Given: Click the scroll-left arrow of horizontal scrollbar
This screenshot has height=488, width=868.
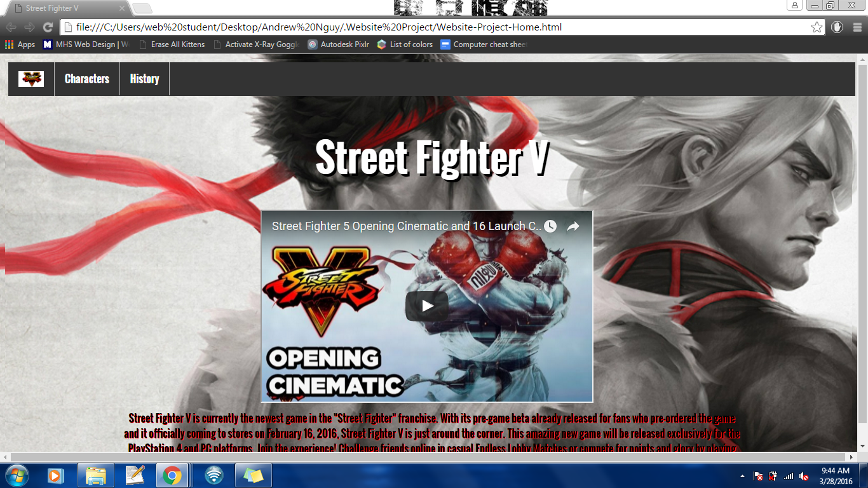Looking at the screenshot, I should click(6, 457).
